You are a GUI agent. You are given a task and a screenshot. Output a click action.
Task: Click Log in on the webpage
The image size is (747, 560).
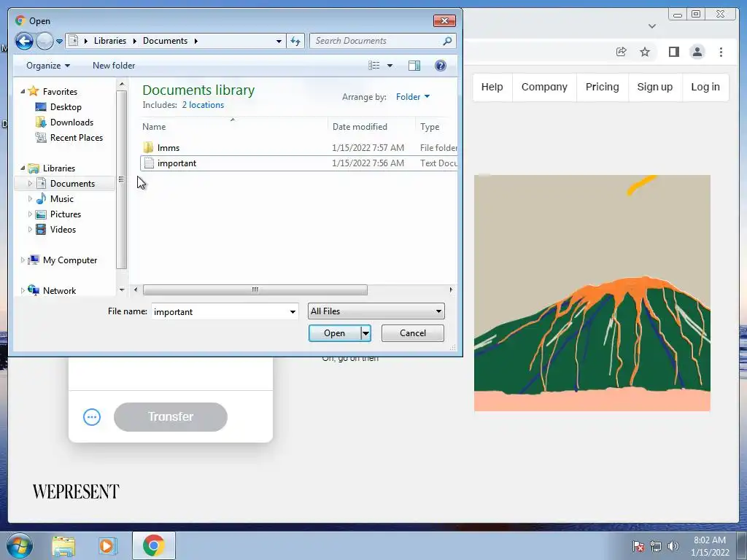[x=705, y=87]
